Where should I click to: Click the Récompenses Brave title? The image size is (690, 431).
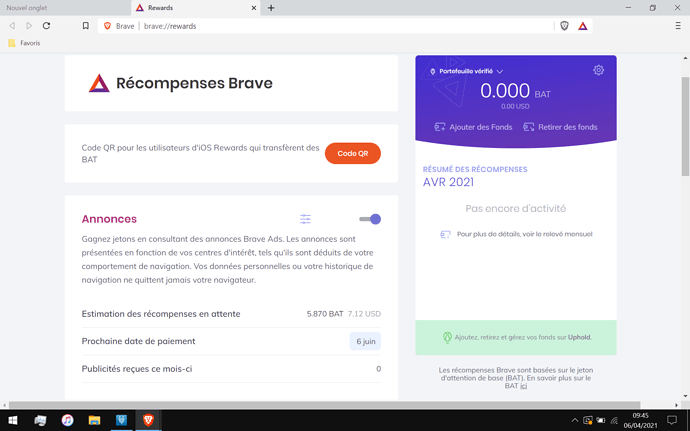pos(194,83)
